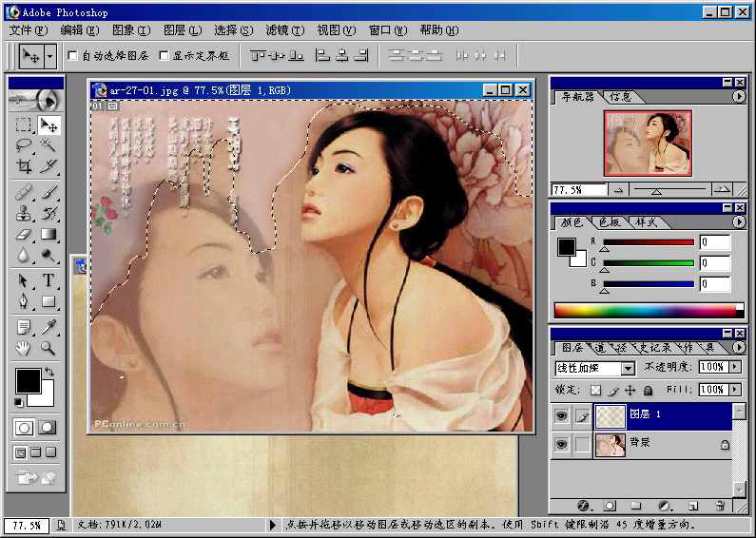Select the Move tool in toolbox

[48, 125]
